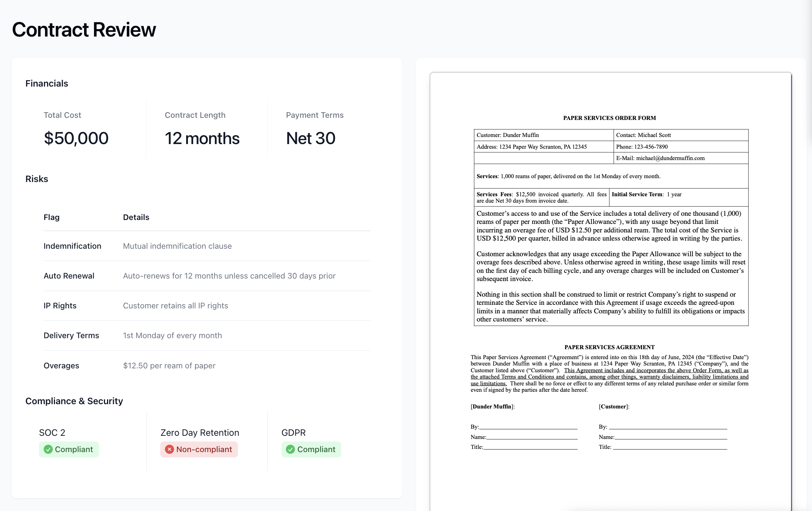Click the Indemnification risk flag icon

tap(72, 246)
